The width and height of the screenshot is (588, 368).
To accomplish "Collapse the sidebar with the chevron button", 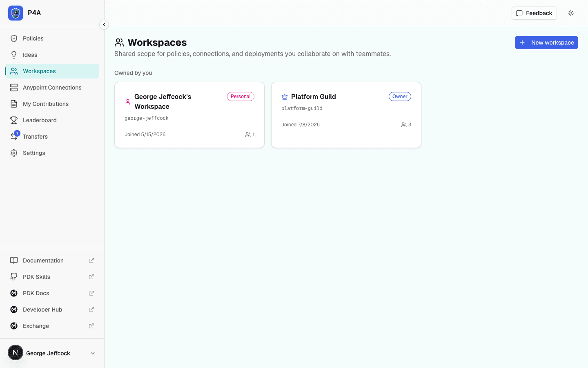I will 104,25.
